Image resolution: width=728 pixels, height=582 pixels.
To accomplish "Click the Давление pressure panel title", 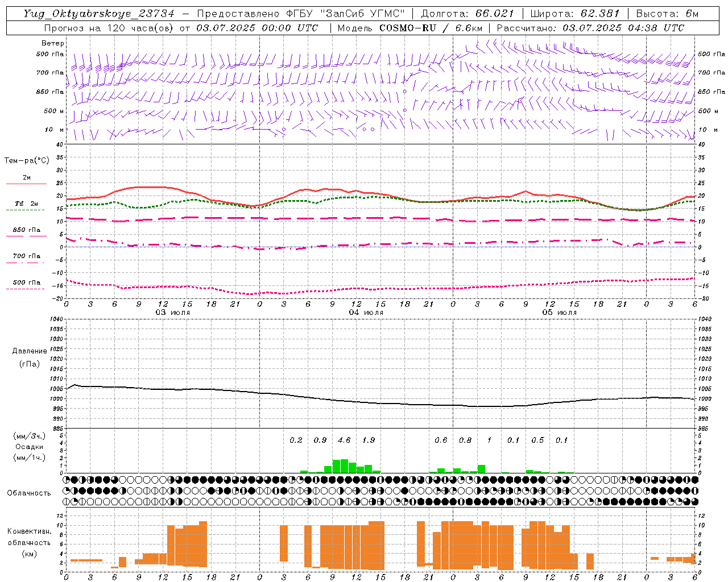I will point(30,351).
